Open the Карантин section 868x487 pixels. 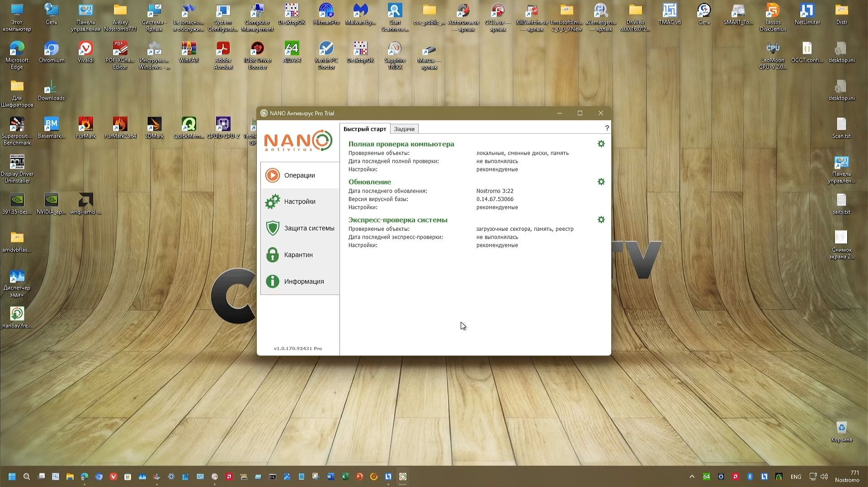tap(300, 255)
